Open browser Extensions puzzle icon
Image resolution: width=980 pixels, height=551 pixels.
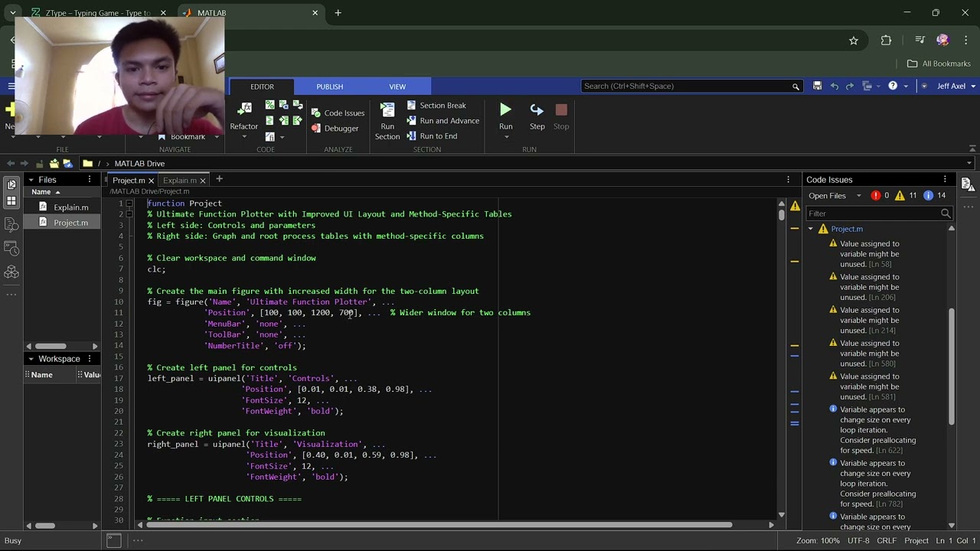[x=886, y=41]
